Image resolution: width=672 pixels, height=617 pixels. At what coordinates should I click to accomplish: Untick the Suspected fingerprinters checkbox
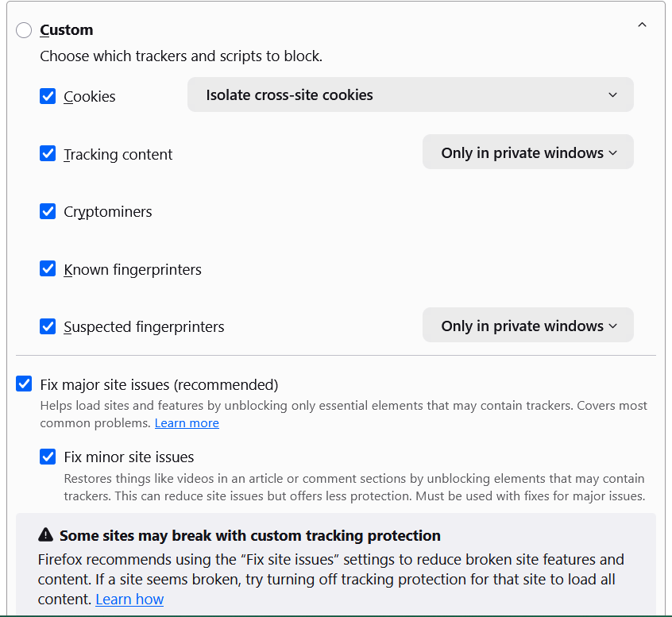click(48, 326)
